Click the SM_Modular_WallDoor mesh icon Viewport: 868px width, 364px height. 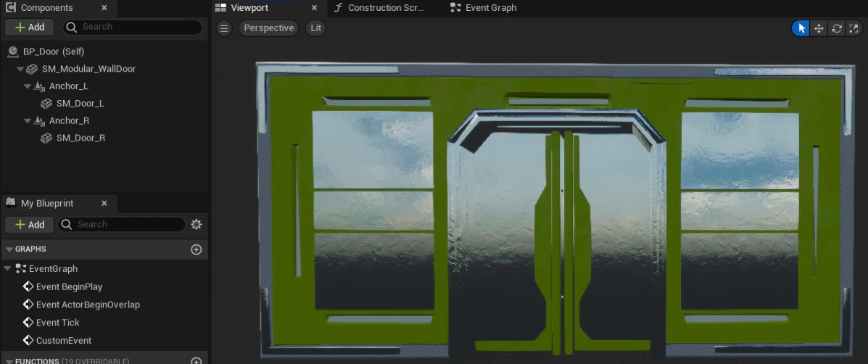(x=32, y=69)
